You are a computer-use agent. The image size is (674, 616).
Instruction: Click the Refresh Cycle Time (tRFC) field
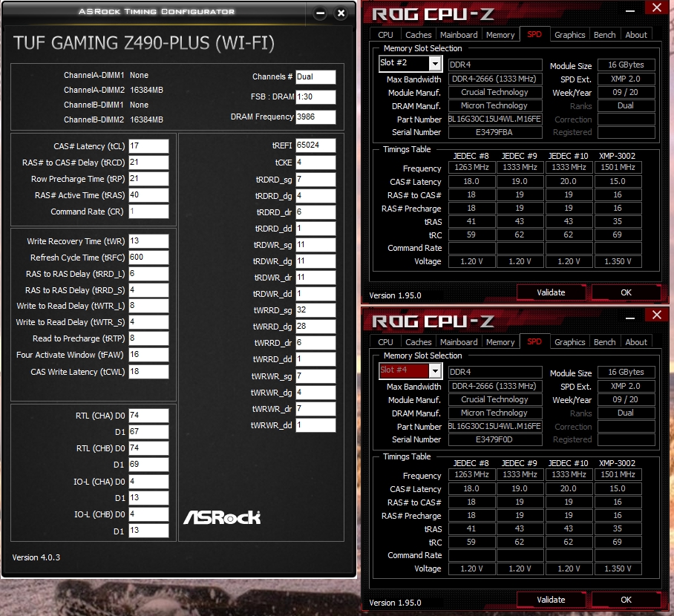[148, 258]
